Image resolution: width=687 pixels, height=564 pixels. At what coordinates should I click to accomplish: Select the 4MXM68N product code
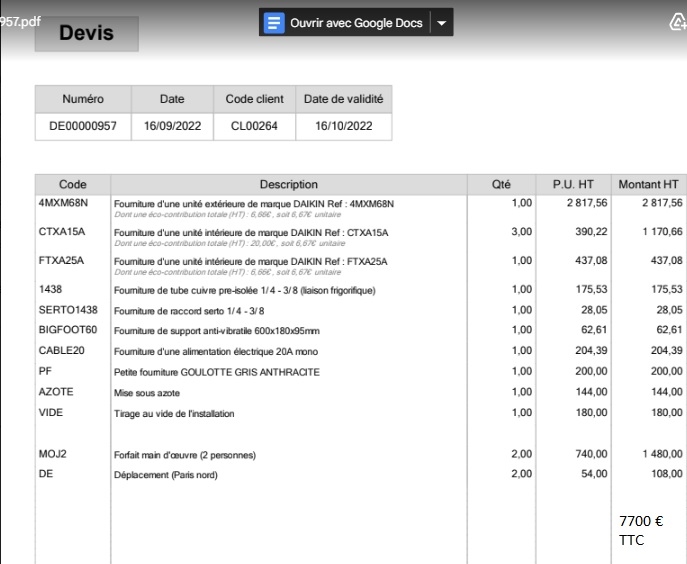(64, 203)
